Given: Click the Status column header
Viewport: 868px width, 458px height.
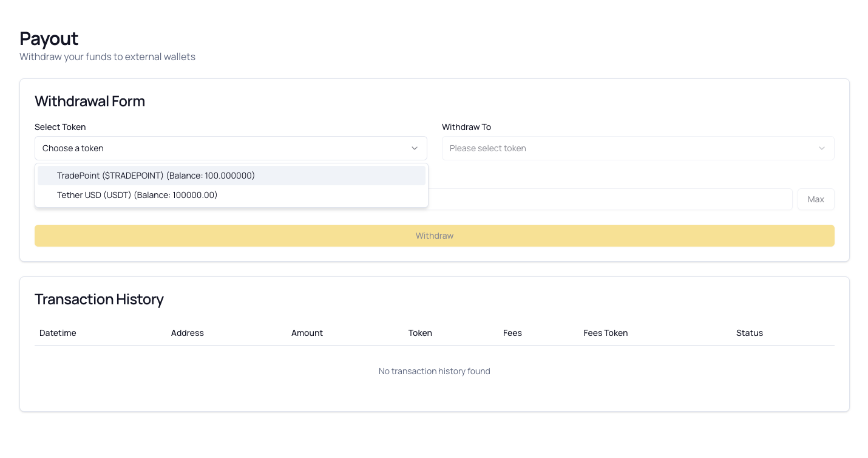Looking at the screenshot, I should coord(749,333).
